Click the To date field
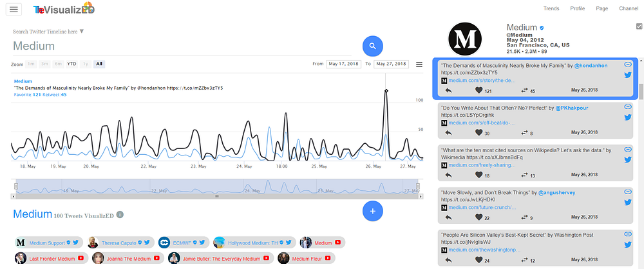Viewport: 644px width, 269px height. (x=391, y=64)
